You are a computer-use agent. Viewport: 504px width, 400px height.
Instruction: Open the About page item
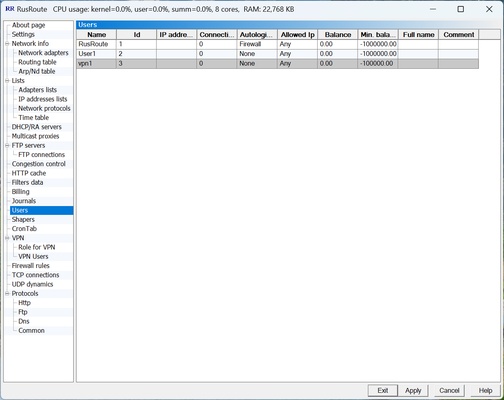(28, 25)
